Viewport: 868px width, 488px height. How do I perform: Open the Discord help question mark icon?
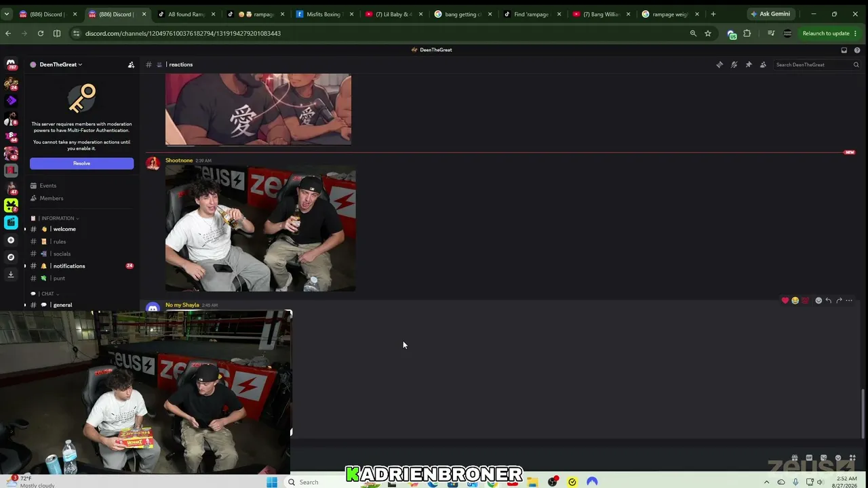[x=857, y=49]
